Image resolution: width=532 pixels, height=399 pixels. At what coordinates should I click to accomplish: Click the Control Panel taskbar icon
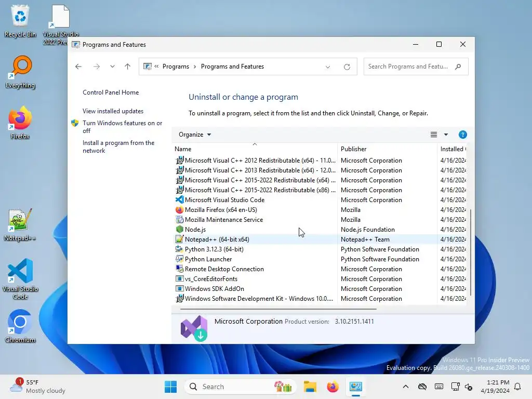tap(355, 387)
